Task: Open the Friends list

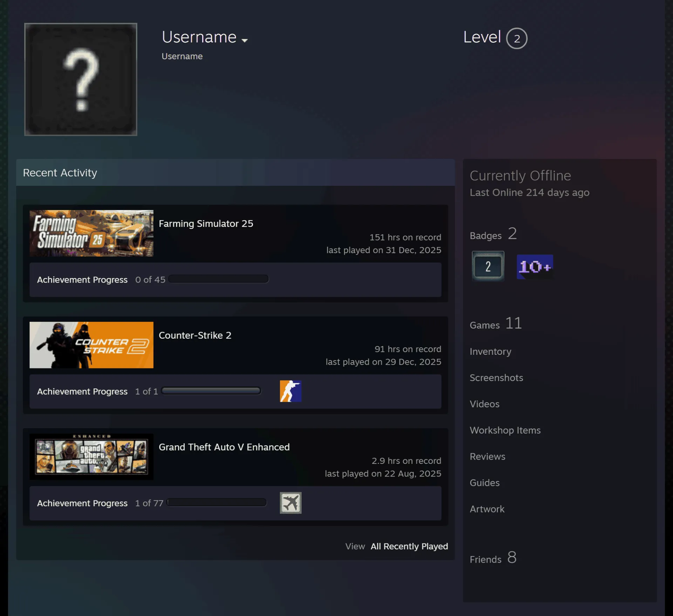Action: [493, 557]
